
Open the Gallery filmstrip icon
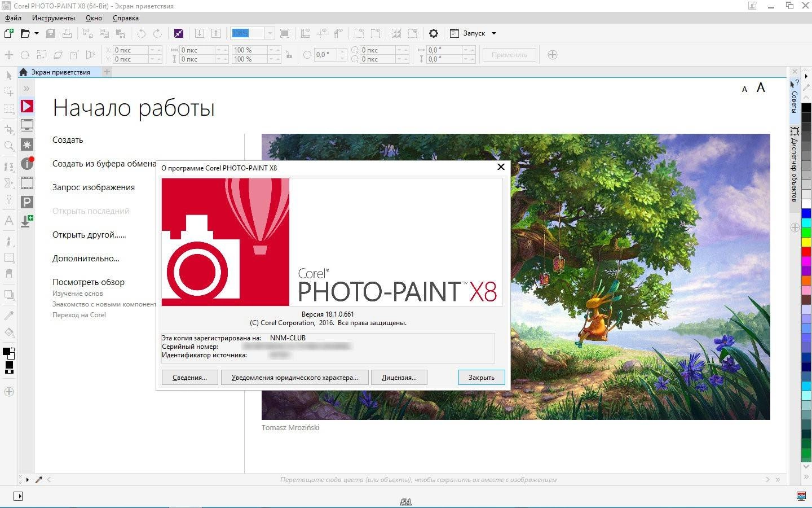pyautogui.click(x=27, y=183)
